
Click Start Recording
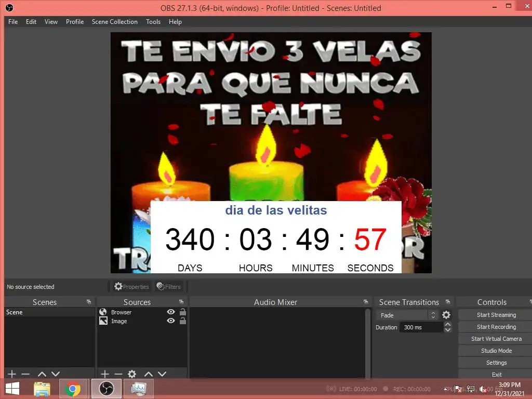coord(496,327)
